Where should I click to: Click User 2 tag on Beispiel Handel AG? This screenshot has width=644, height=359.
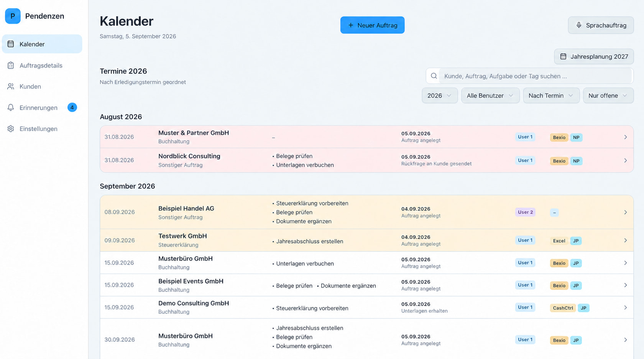tap(525, 212)
